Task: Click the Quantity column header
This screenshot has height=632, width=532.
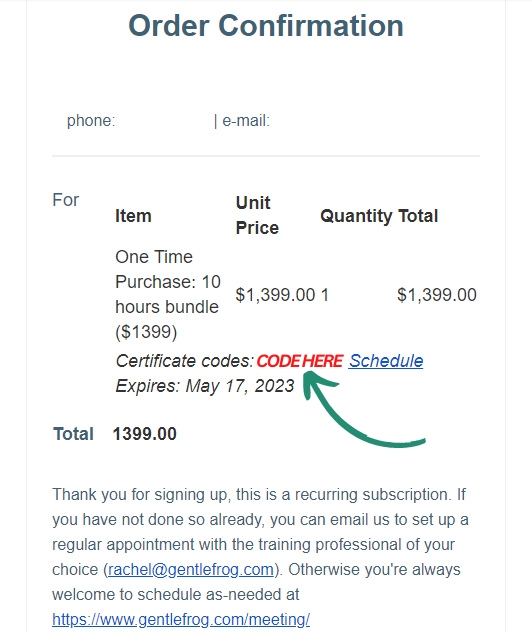Action: coord(356,216)
